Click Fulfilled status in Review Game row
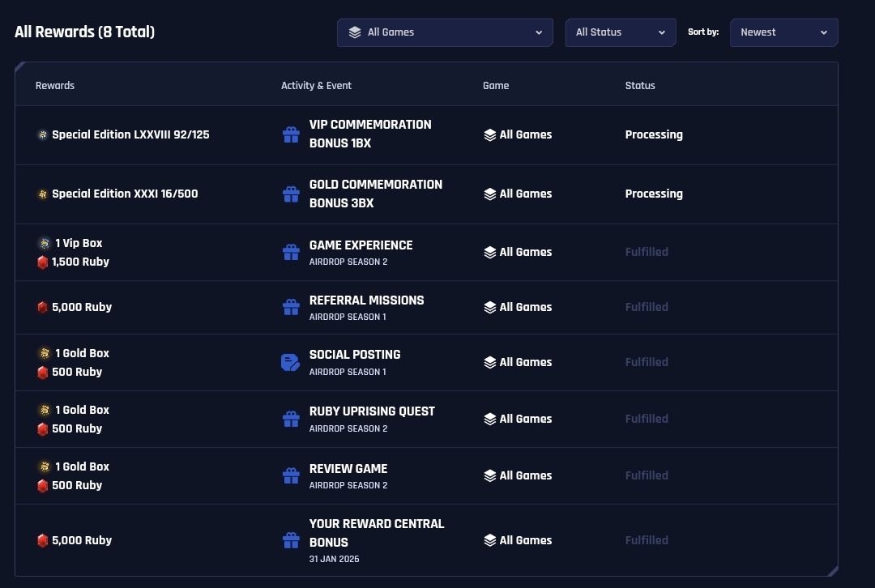The width and height of the screenshot is (875, 588). click(x=647, y=476)
